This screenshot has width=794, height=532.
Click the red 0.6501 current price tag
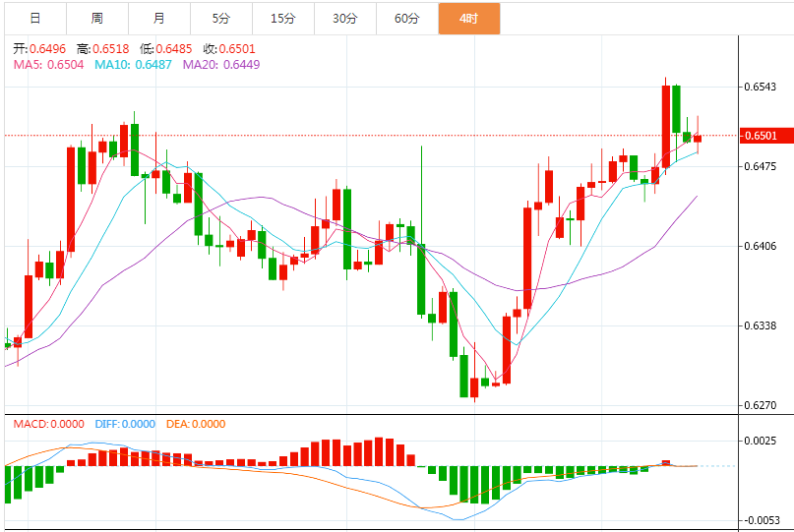click(x=766, y=136)
